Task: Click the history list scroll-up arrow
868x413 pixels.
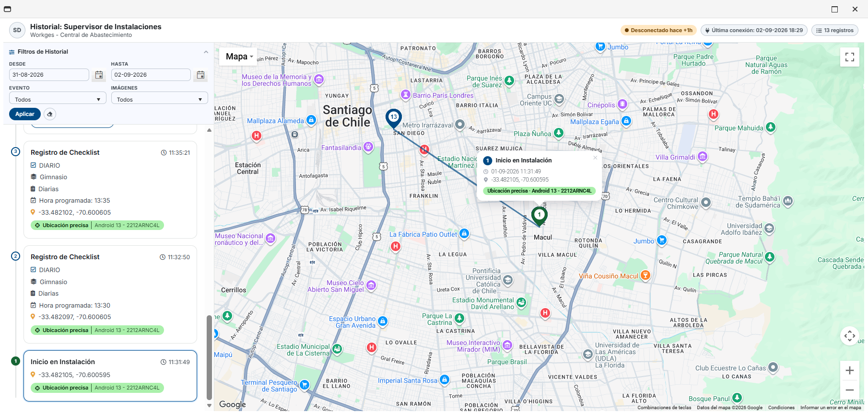Action: click(209, 130)
